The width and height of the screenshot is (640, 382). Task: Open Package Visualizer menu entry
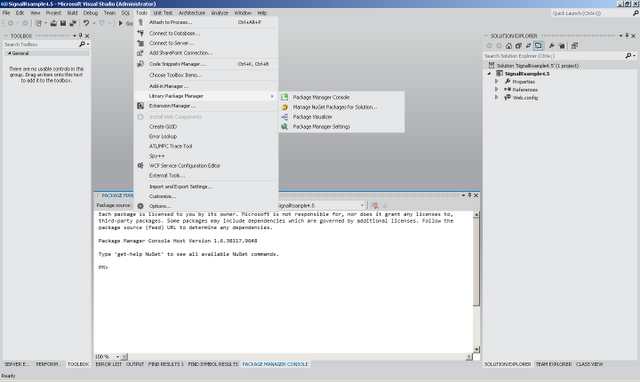pos(312,117)
